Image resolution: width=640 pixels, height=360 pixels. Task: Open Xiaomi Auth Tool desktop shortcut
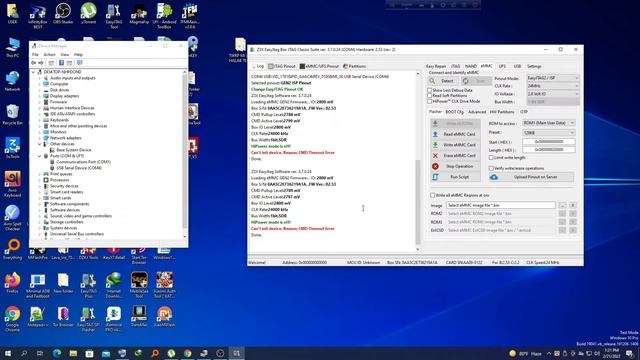pos(164,285)
